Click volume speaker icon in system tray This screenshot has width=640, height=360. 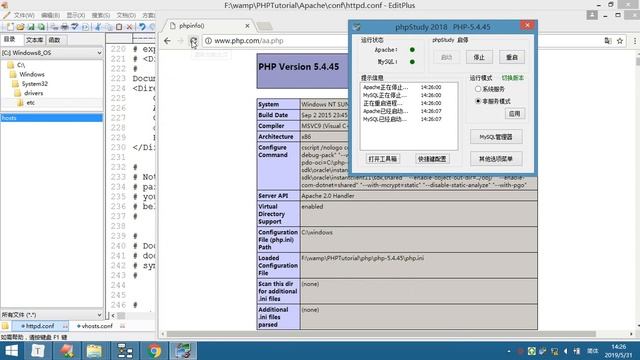tap(566, 351)
